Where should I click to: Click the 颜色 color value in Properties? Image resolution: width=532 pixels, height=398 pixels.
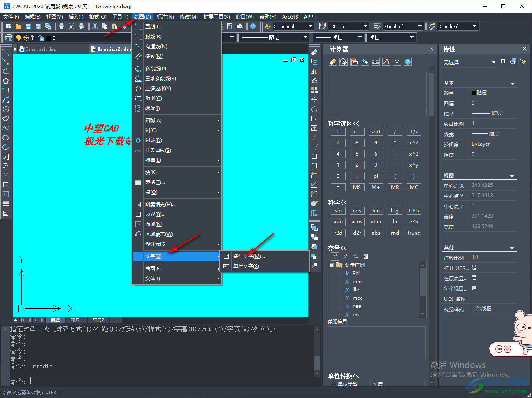point(493,93)
